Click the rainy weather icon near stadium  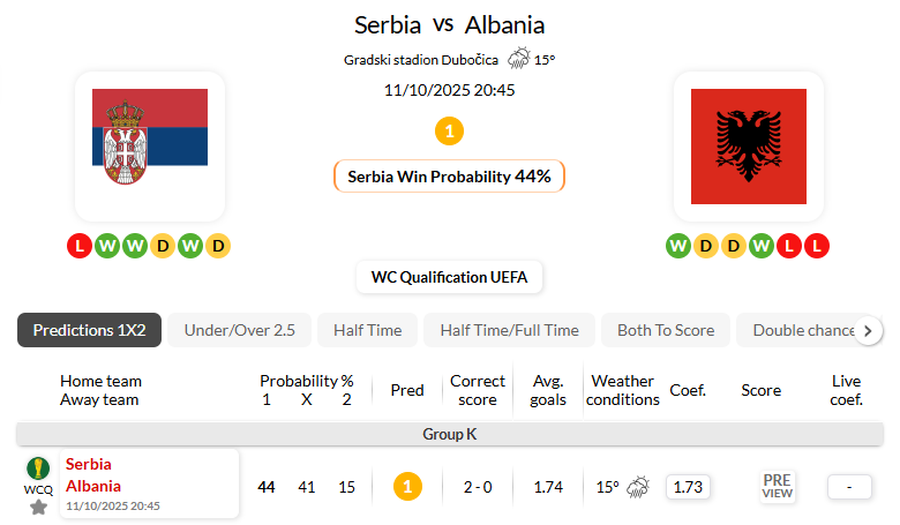[x=518, y=59]
